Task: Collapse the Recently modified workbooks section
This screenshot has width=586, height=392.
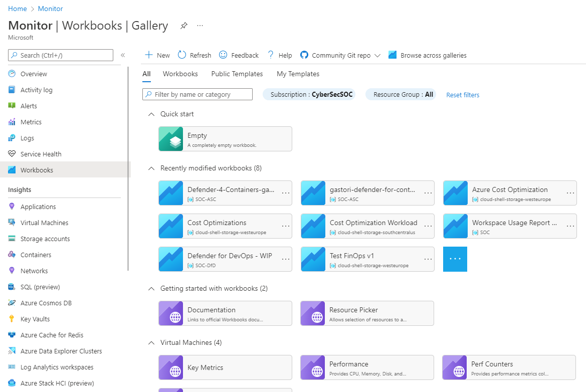Action: coord(151,168)
